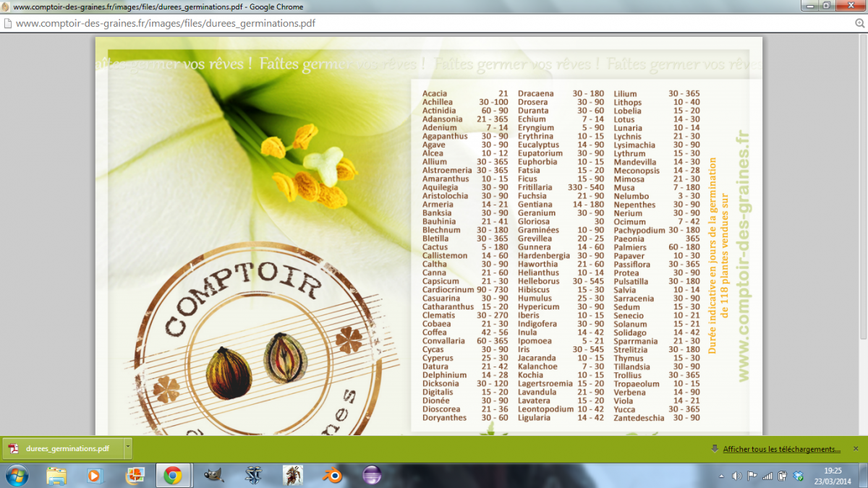
Task: Click the vertical text 'www.comptoir-des-graines.fr'
Action: pos(744,257)
